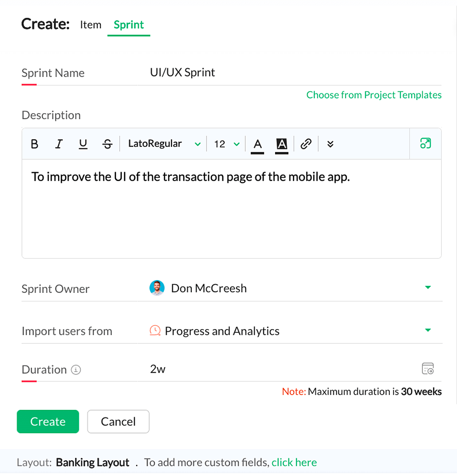Insert a hyperlink in description
Image resolution: width=457 pixels, height=476 pixels.
tap(306, 144)
